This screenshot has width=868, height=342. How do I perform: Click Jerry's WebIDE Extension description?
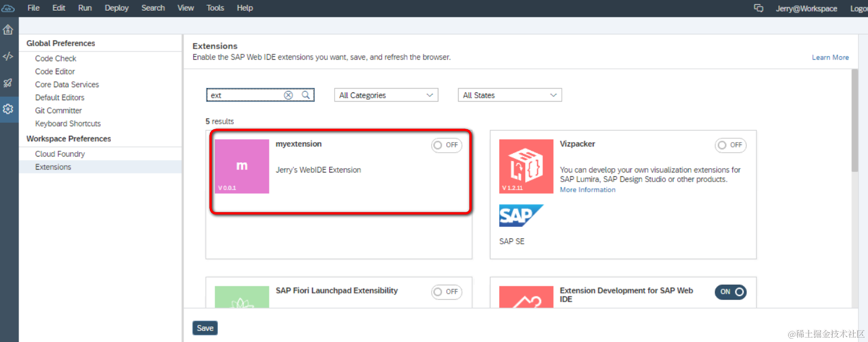[318, 170]
